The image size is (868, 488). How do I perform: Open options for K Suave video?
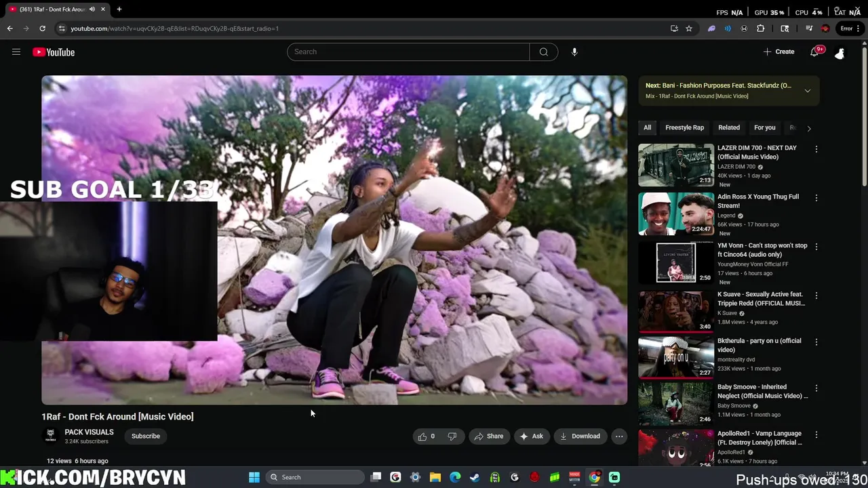[816, 296]
